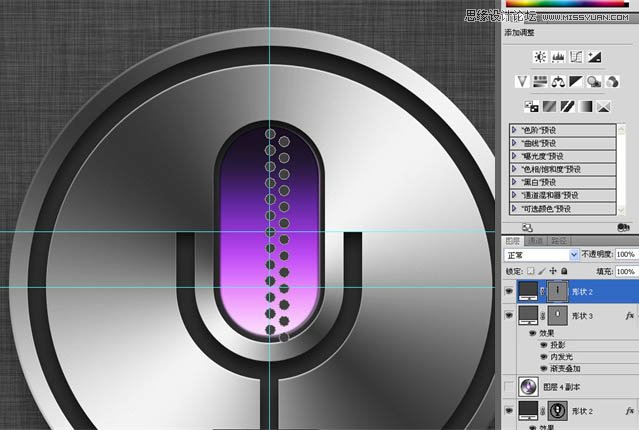
Task: Switch to the 路径 tab
Action: tap(559, 241)
